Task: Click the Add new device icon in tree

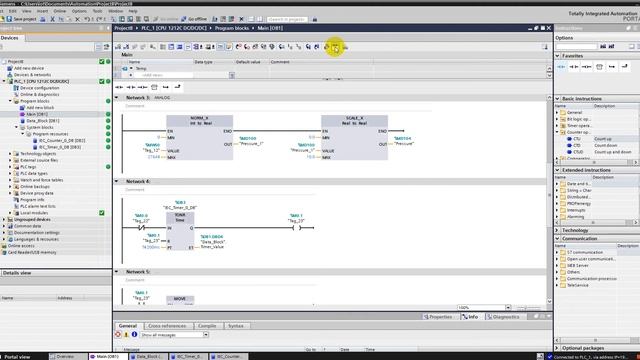Action: point(10,68)
